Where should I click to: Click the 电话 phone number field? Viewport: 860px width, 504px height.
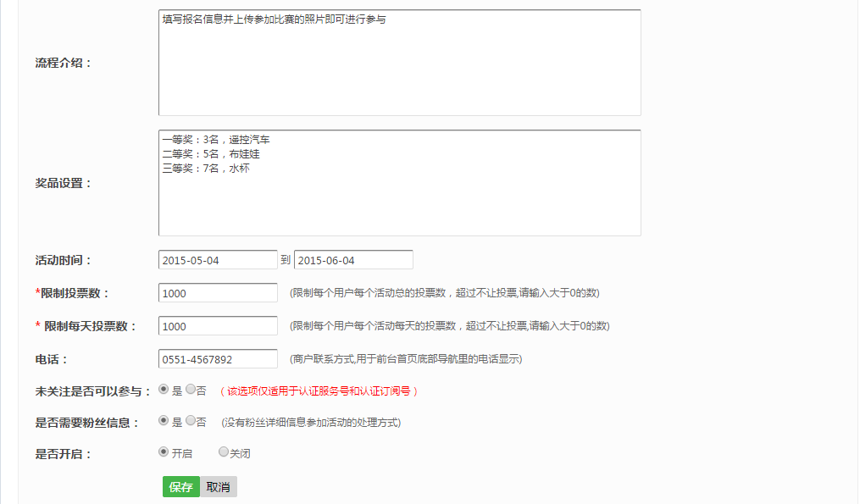coord(218,359)
